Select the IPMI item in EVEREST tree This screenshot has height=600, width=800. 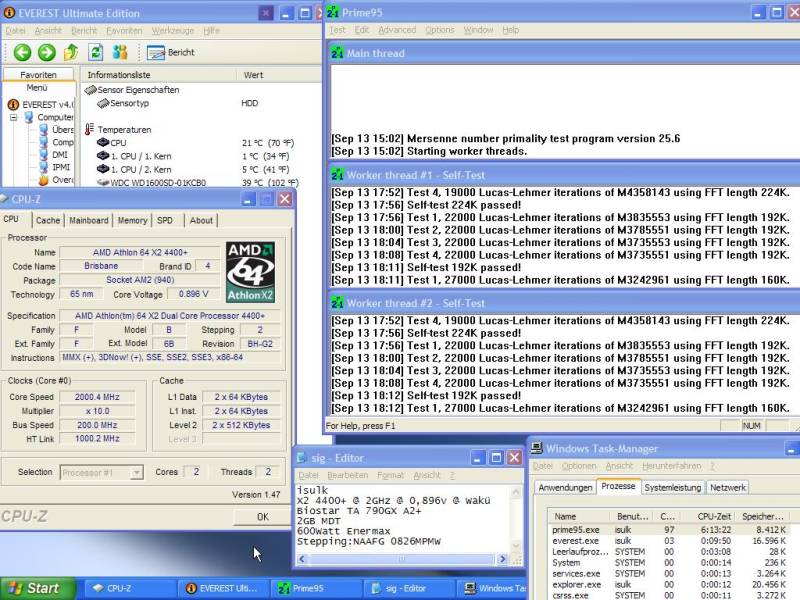(x=55, y=167)
